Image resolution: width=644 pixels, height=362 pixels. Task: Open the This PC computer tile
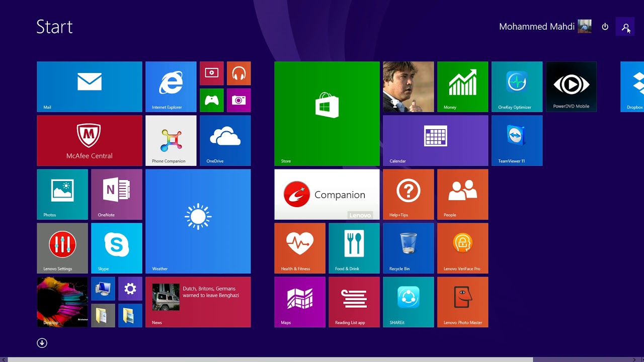click(103, 289)
